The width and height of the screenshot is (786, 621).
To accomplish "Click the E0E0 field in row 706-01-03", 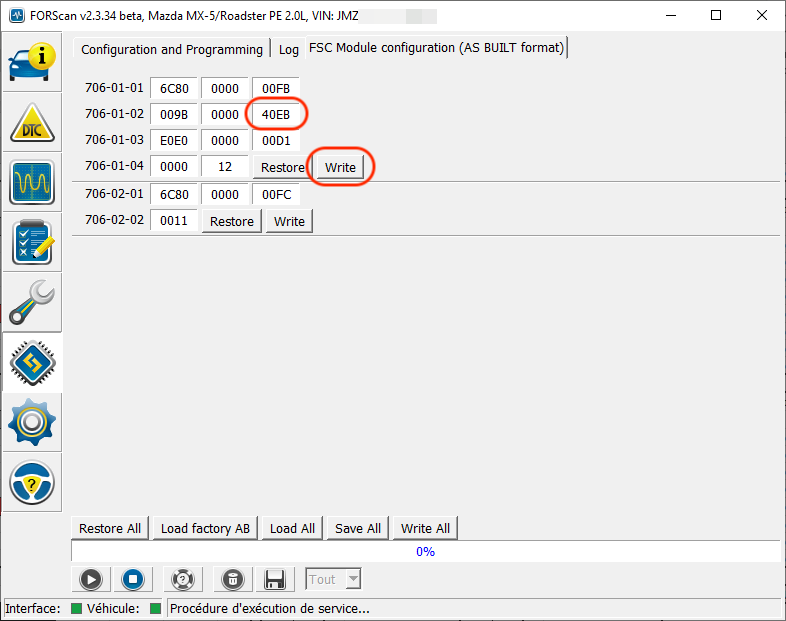I will click(x=174, y=140).
